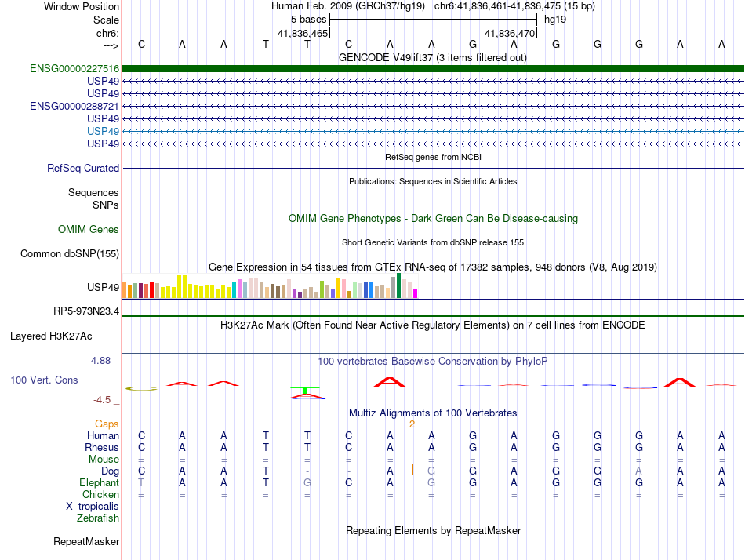
Task: Click the Short Genetic Variants dbSNP title
Action: [433, 242]
